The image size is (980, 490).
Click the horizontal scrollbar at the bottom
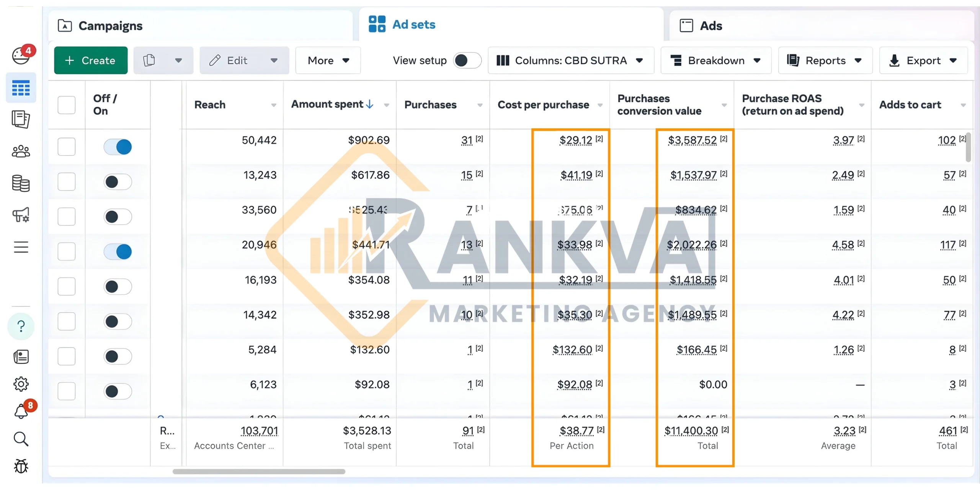(x=259, y=472)
